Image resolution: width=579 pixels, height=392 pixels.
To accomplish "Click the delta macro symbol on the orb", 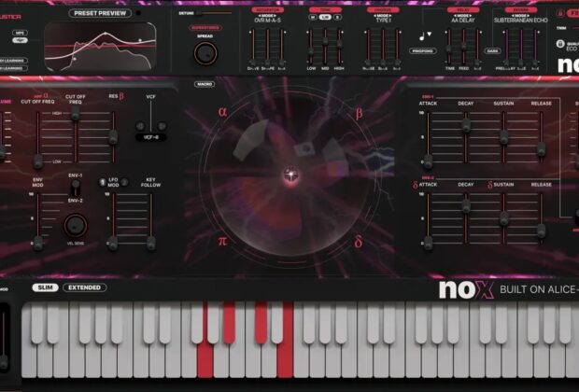I will pyautogui.click(x=358, y=242).
